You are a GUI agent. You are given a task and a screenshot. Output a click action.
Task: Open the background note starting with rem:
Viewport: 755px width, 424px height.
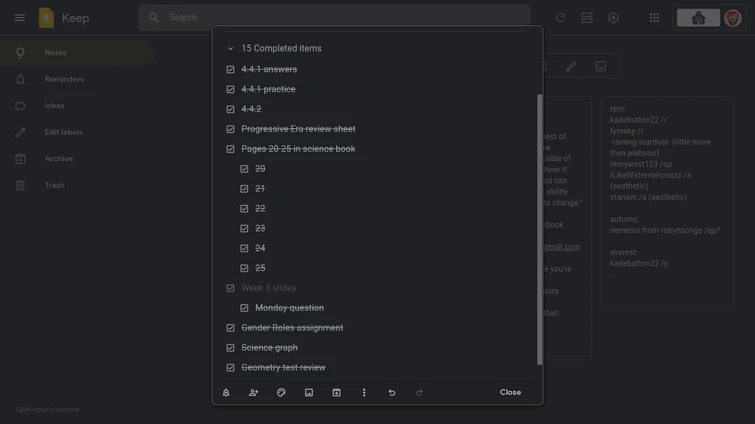click(x=667, y=203)
